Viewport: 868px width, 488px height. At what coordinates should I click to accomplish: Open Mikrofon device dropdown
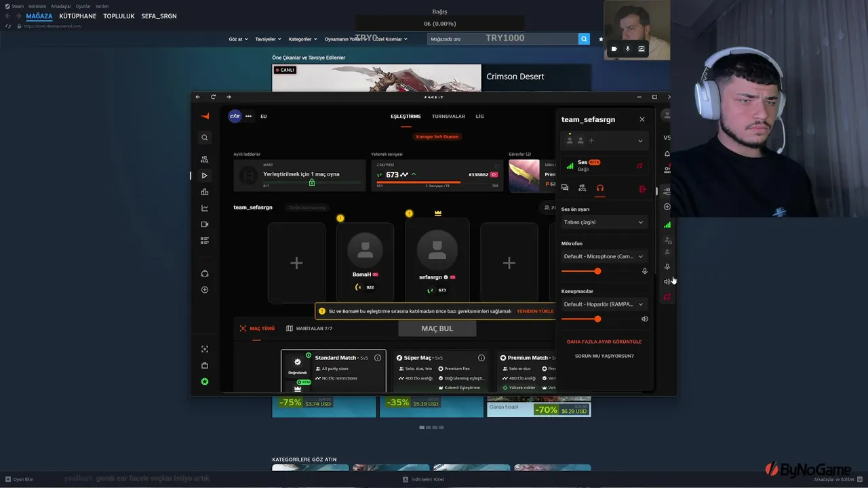(x=604, y=256)
